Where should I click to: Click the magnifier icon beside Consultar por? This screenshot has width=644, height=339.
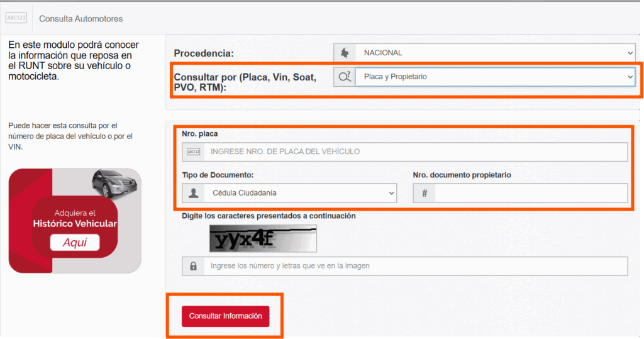345,77
